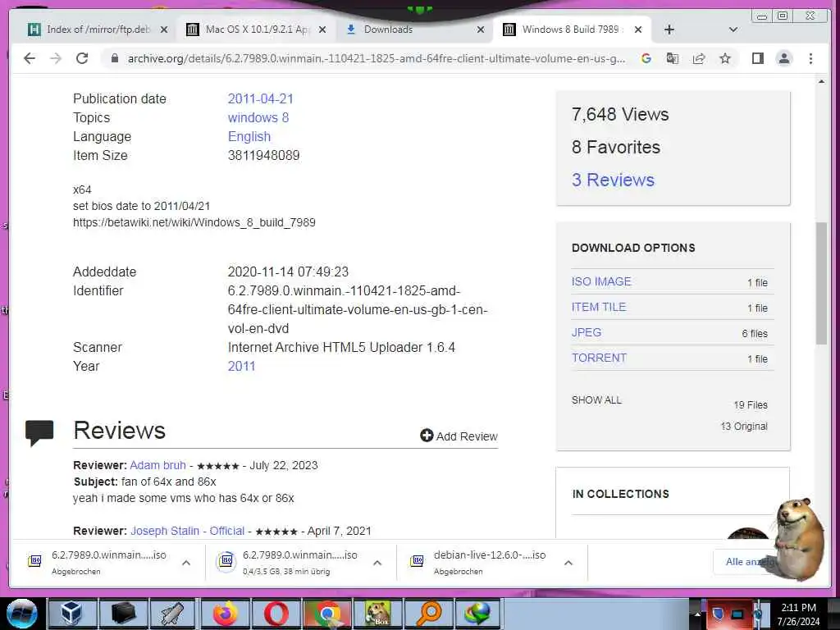Viewport: 840px width, 630px height.
Task: Open Google icon in address bar
Action: (x=646, y=58)
